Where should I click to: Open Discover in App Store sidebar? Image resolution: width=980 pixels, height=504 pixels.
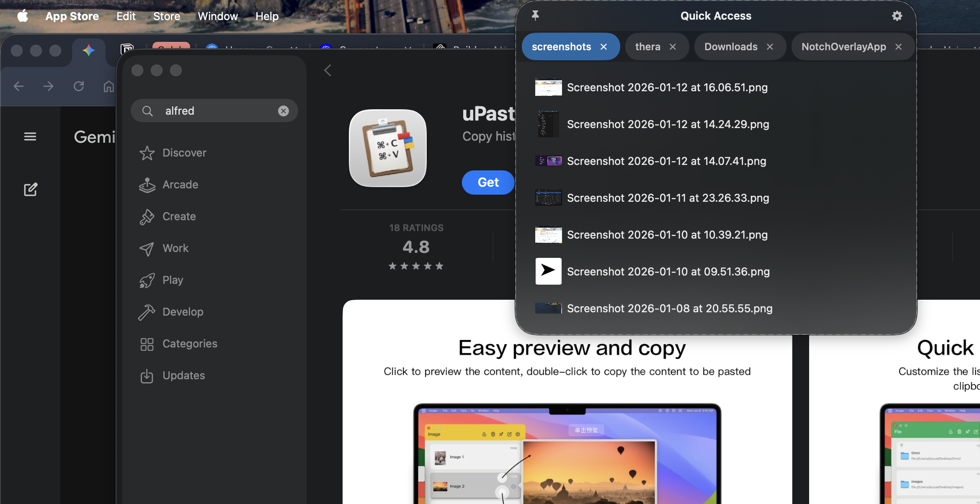[x=184, y=153]
